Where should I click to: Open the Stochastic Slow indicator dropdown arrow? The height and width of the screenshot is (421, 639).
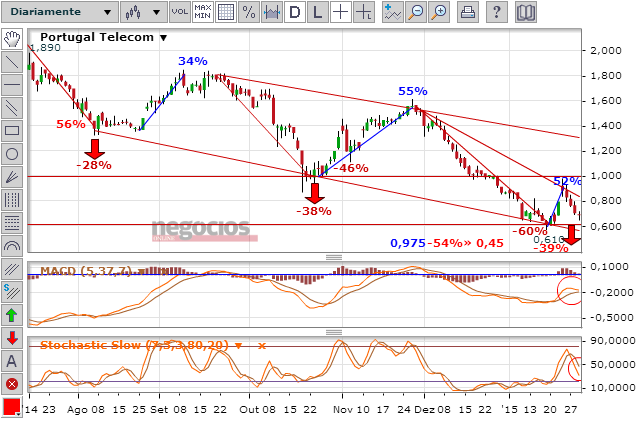[239, 346]
